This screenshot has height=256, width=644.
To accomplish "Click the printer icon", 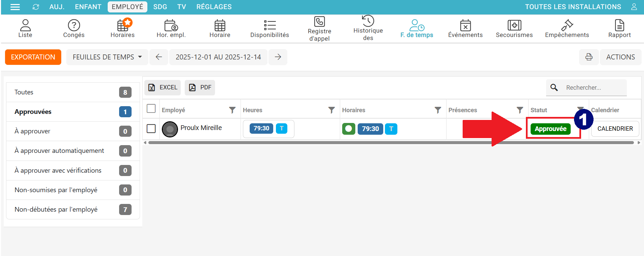I will [x=589, y=57].
